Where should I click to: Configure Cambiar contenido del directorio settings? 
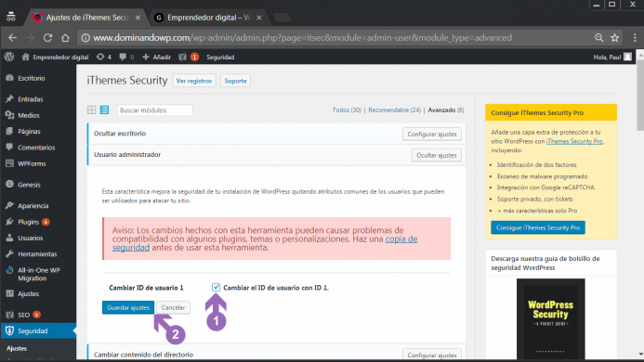click(x=432, y=355)
